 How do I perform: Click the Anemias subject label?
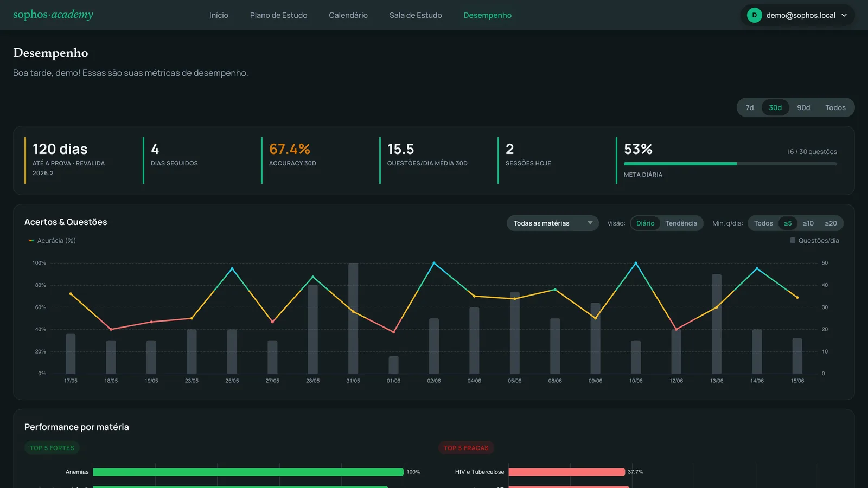click(77, 472)
